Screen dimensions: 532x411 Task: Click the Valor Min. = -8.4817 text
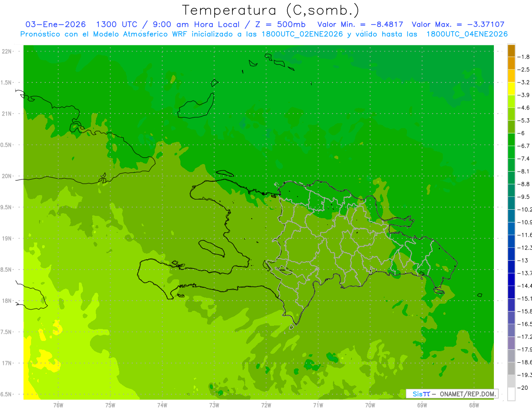point(360,24)
